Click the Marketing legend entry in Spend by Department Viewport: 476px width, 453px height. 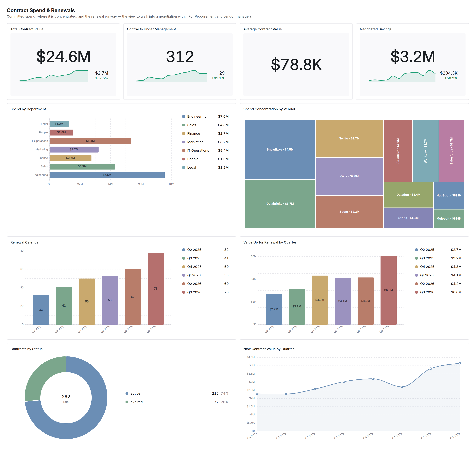coord(205,142)
